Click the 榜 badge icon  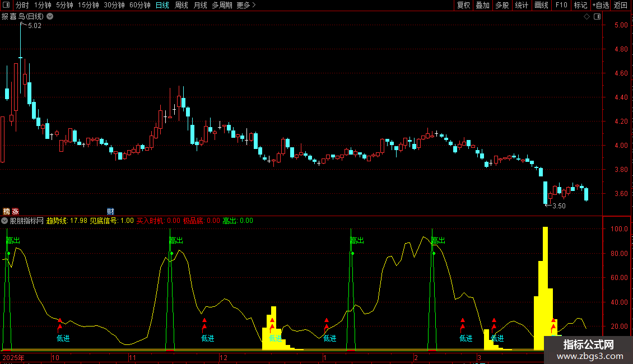(7, 212)
